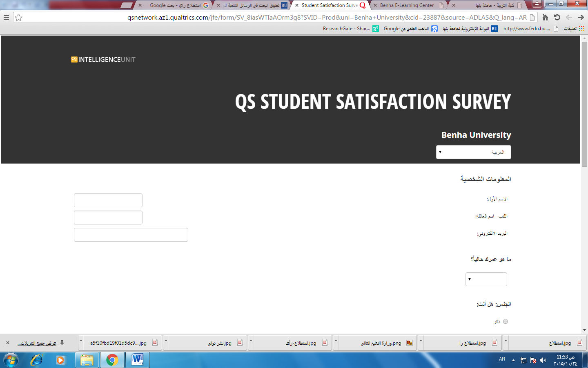Open Windows Explorer folder on taskbar
Image resolution: width=588 pixels, height=368 pixels.
tap(87, 360)
